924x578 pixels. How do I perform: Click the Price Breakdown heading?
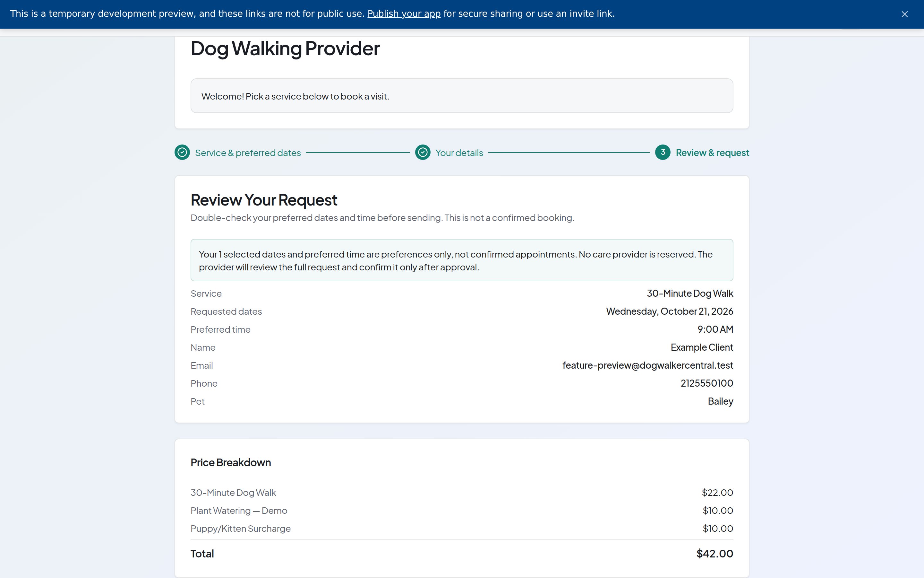pyautogui.click(x=231, y=462)
